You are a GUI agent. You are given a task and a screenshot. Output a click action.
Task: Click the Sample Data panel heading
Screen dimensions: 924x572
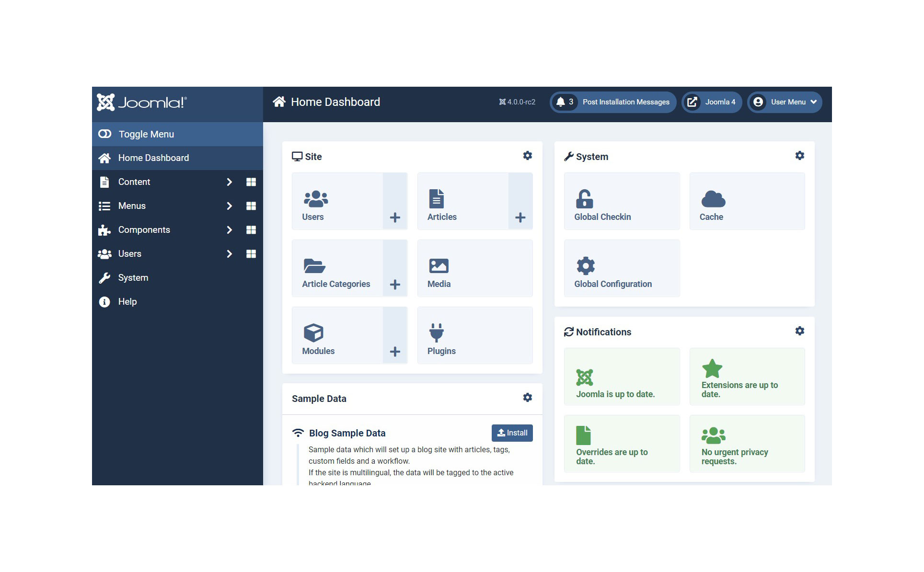coord(319,399)
